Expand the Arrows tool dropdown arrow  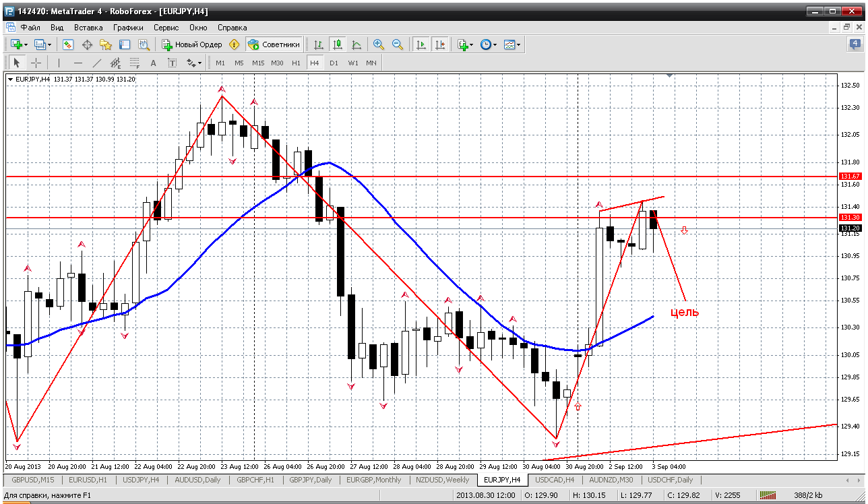[200, 63]
